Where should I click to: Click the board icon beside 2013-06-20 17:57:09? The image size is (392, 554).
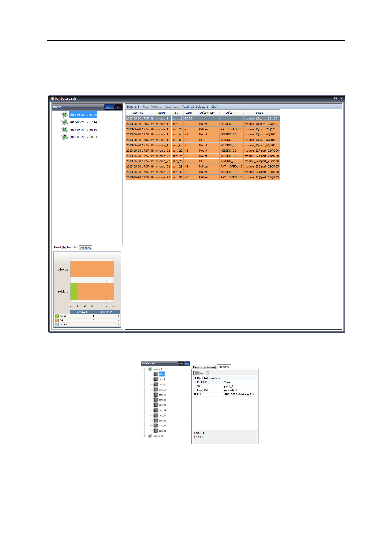65,115
